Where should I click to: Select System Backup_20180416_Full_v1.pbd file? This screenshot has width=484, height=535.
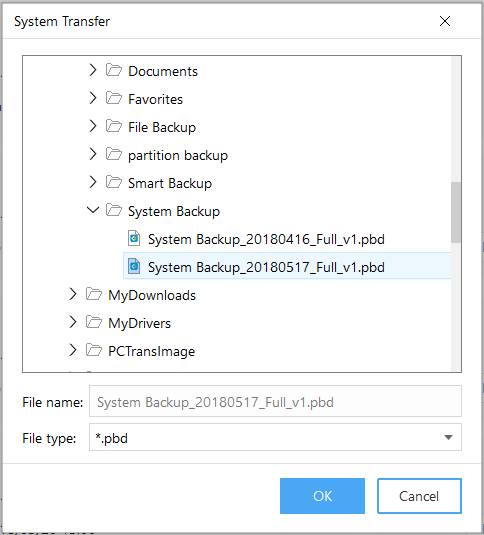coord(266,239)
